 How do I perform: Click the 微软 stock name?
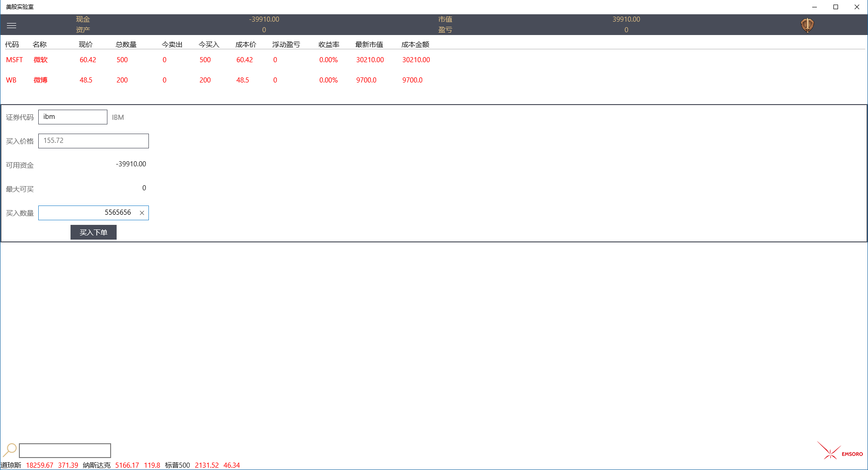[x=41, y=60]
